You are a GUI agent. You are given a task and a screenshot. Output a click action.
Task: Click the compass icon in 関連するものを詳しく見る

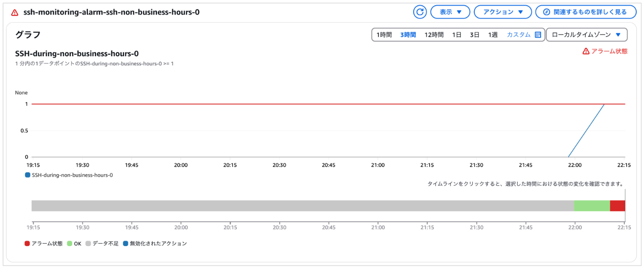(x=546, y=12)
